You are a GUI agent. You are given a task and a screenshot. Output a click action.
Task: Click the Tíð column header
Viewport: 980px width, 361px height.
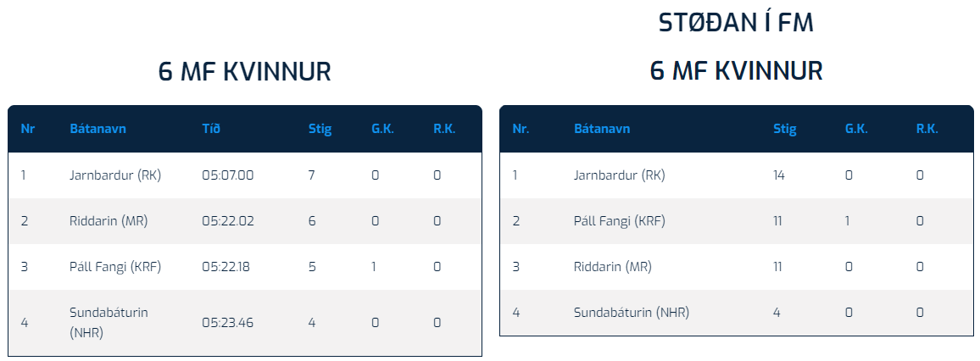pos(211,130)
